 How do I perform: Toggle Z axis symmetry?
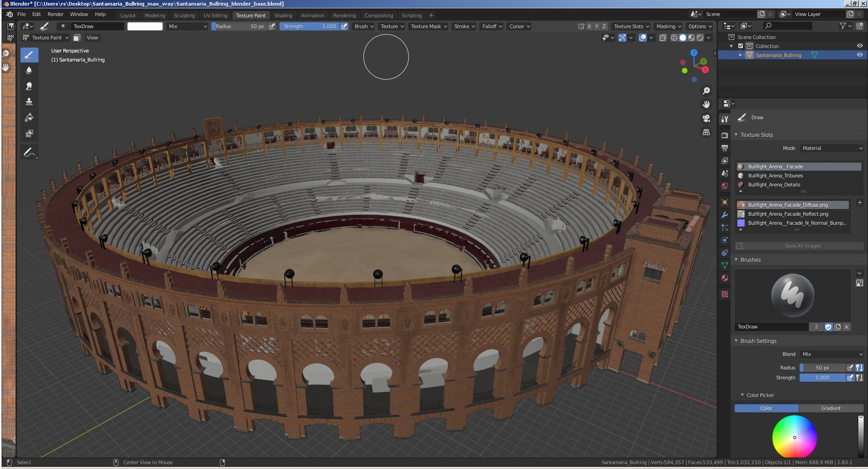point(604,27)
